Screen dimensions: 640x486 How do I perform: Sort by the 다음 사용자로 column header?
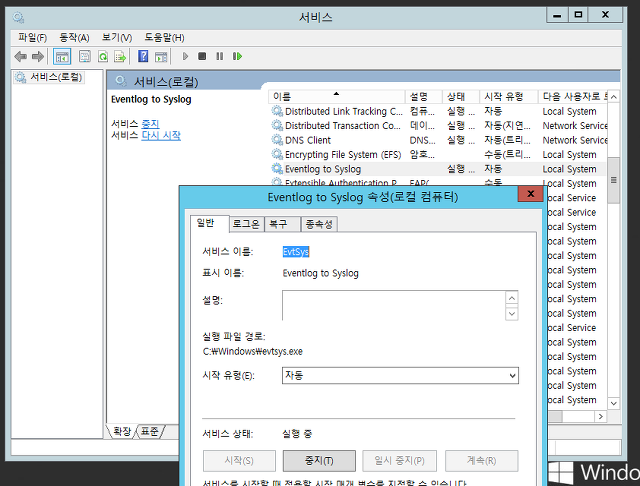(573, 97)
